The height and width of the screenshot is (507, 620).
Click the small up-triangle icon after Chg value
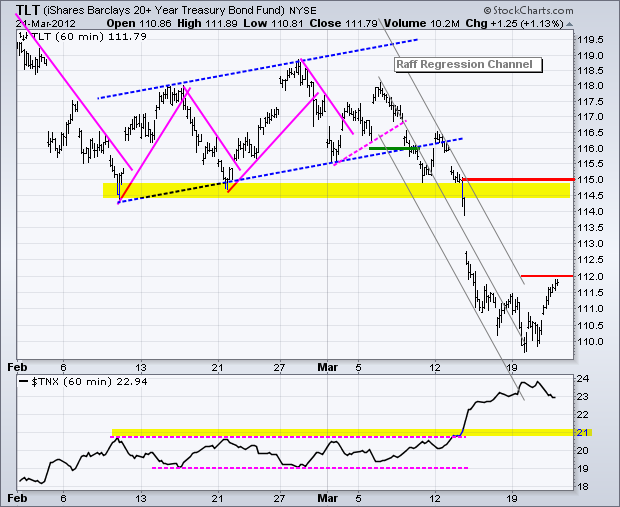pos(569,24)
